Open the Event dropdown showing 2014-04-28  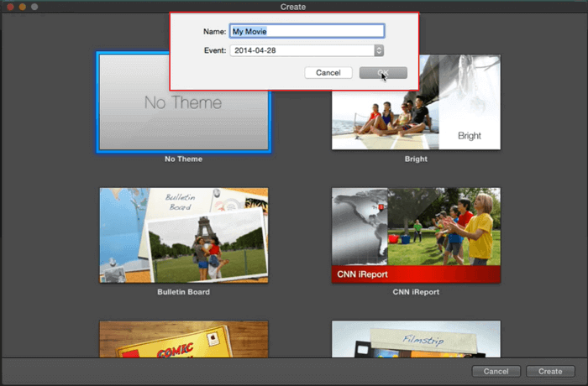pos(301,50)
